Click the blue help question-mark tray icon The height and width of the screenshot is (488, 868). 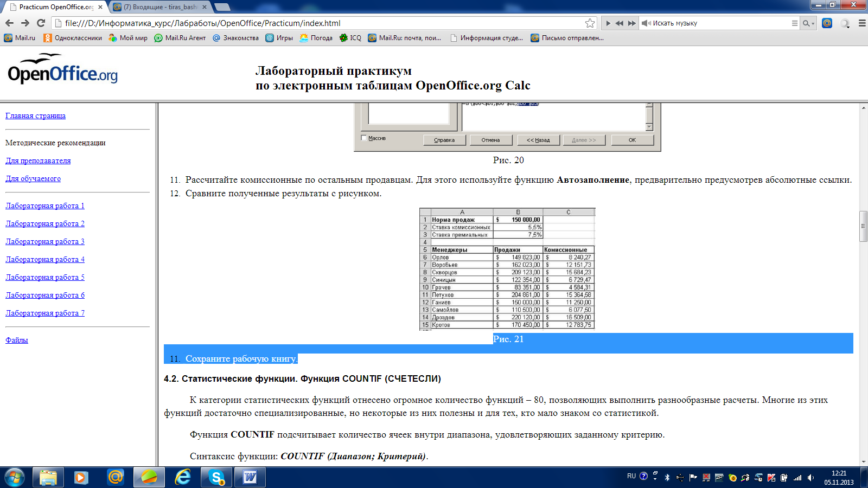click(x=644, y=476)
